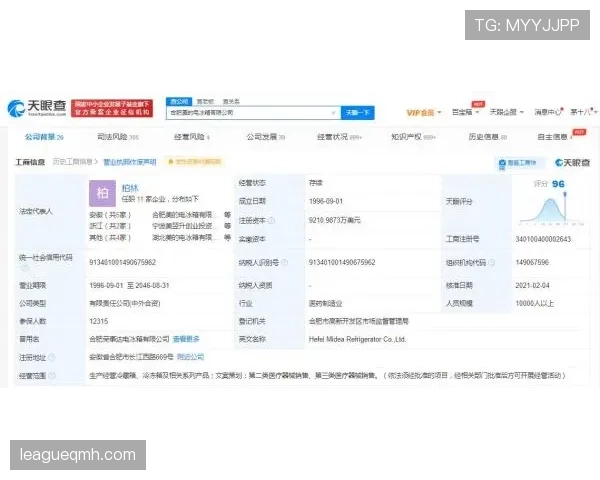The height and width of the screenshot is (480, 600).
Task: Select the 查关系 search tab
Action: point(231,101)
